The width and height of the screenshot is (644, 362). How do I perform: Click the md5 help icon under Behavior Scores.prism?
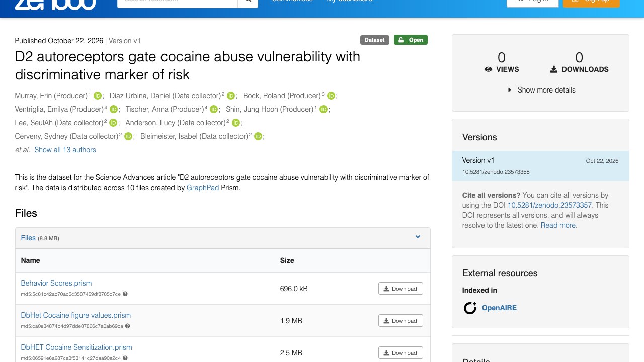(x=125, y=294)
